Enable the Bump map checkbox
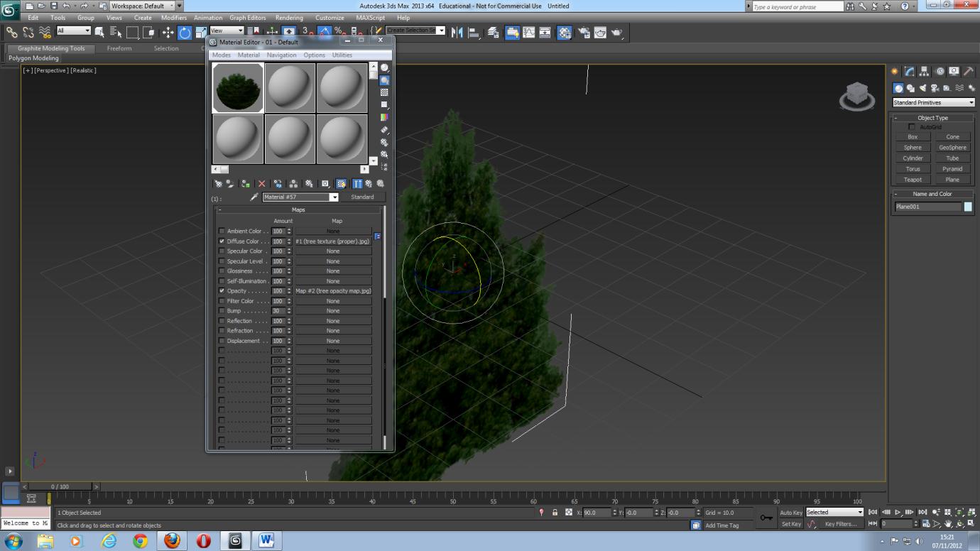 click(x=222, y=311)
